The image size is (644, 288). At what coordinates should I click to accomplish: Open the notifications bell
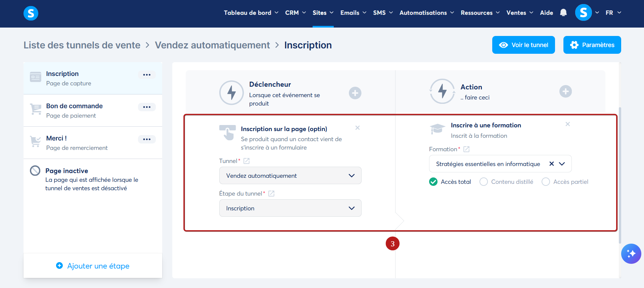(x=563, y=13)
